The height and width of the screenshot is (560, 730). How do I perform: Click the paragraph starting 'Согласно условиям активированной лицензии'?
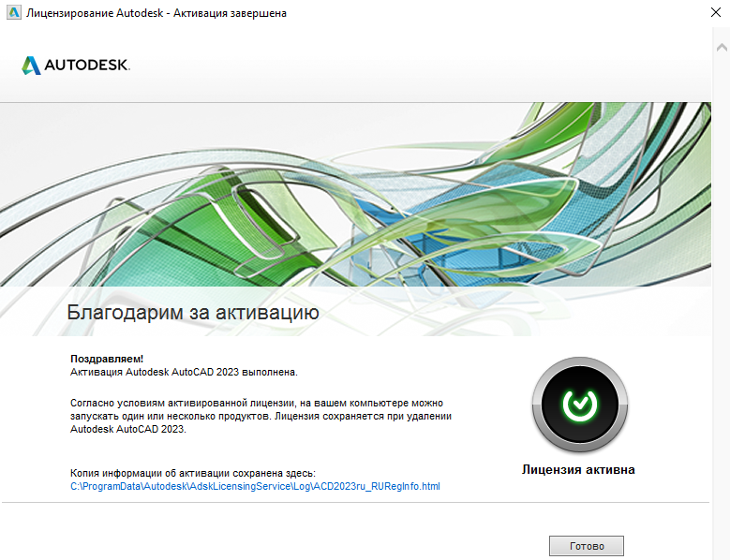click(261, 417)
